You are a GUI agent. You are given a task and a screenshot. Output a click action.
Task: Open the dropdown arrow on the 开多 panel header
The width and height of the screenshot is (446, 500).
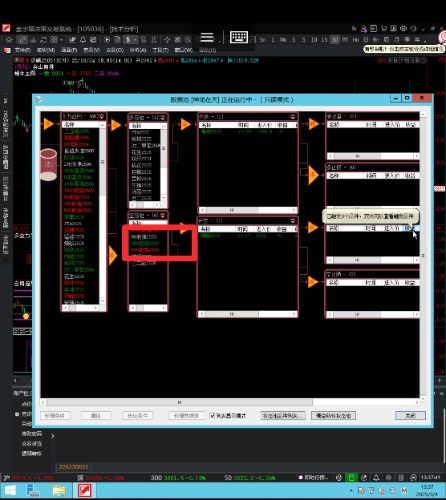click(x=293, y=117)
